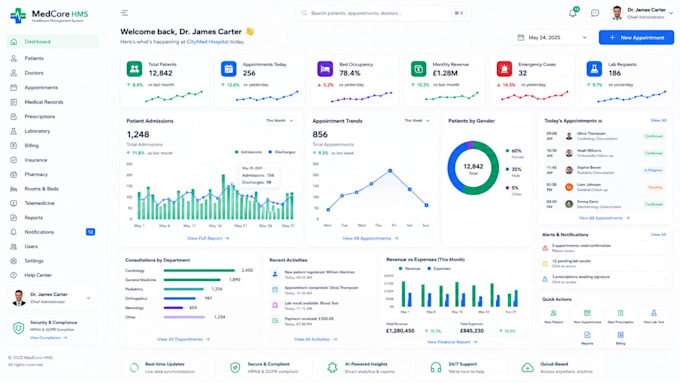
Task: Select New Prescription quick action icon
Action: (x=621, y=313)
